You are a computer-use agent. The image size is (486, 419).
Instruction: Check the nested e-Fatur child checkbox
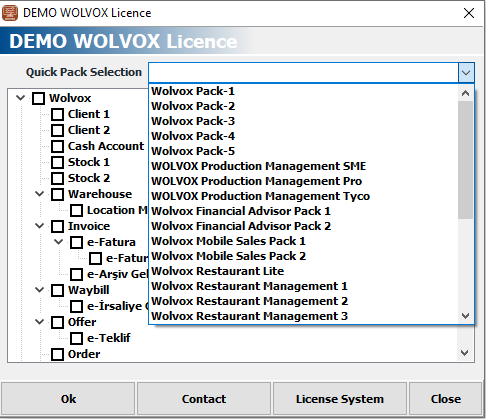coord(95,258)
